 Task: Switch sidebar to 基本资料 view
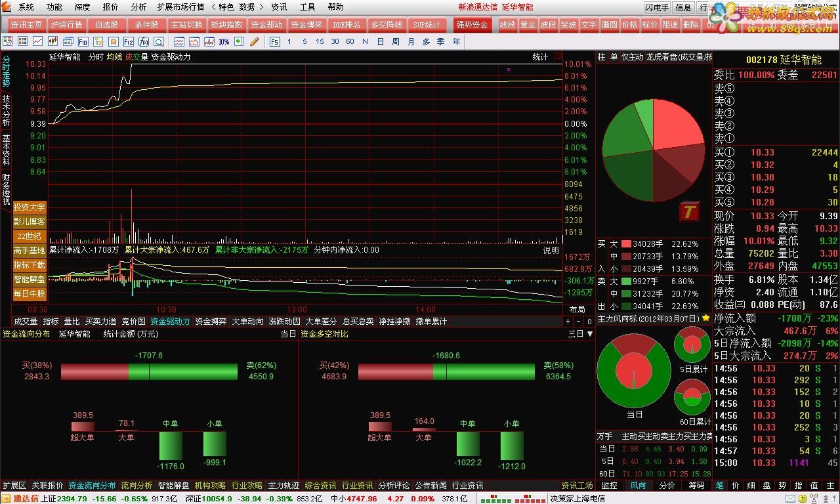click(6, 150)
